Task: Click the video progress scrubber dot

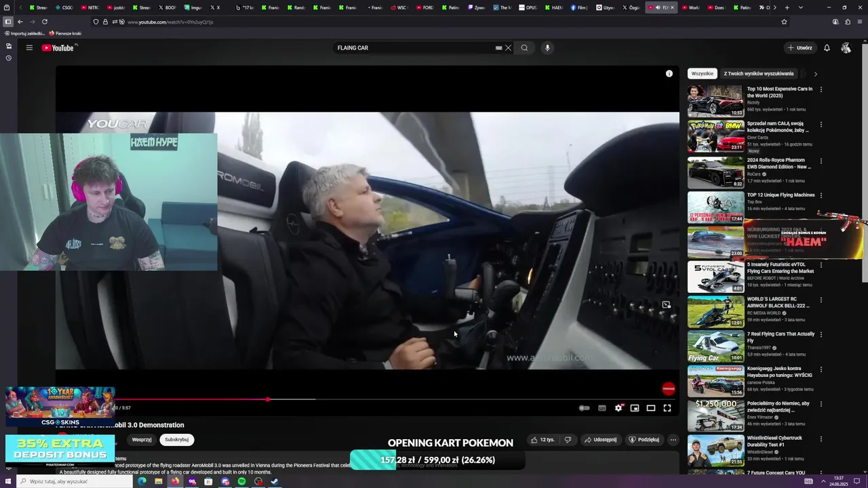Action: pos(269,399)
